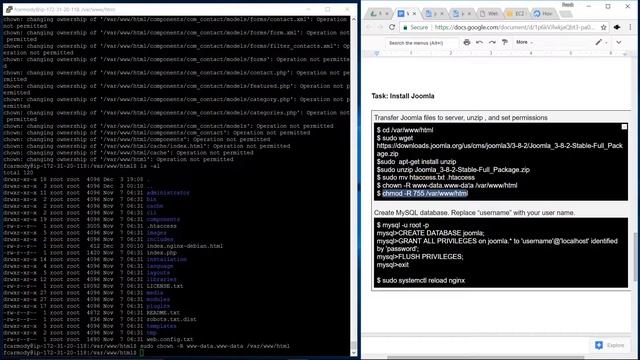The width and height of the screenshot is (640, 360).
Task: Click the '$ mysql -u root -p' line
Action: point(402,225)
